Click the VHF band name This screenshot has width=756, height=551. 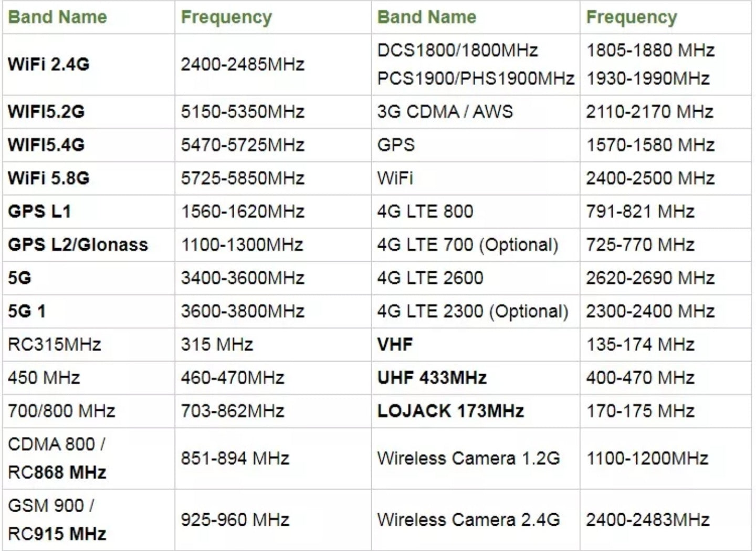[395, 345]
